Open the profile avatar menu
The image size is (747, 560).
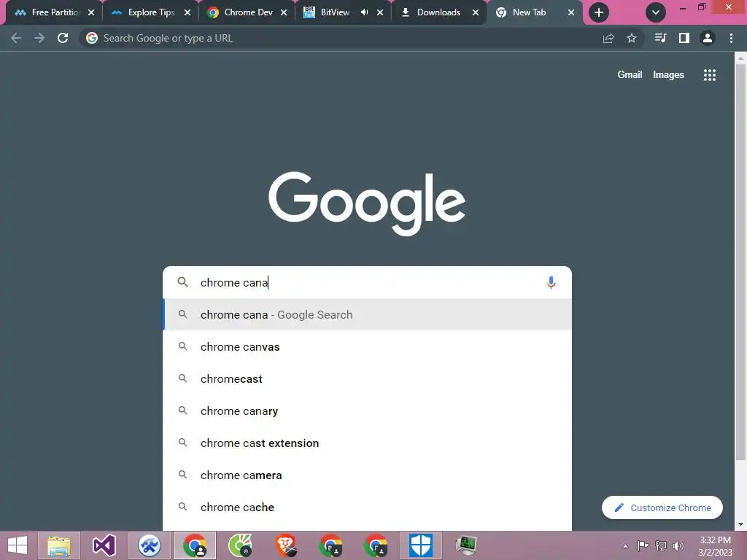coord(708,38)
